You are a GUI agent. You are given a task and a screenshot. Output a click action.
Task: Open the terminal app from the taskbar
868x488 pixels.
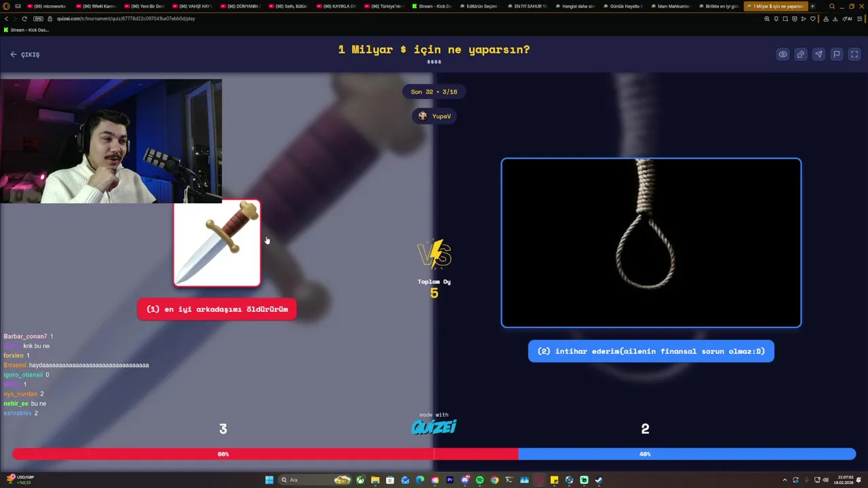tap(509, 480)
